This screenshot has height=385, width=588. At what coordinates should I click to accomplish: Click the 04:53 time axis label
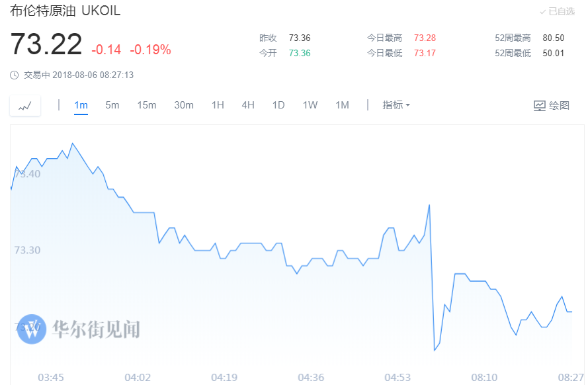click(x=398, y=377)
